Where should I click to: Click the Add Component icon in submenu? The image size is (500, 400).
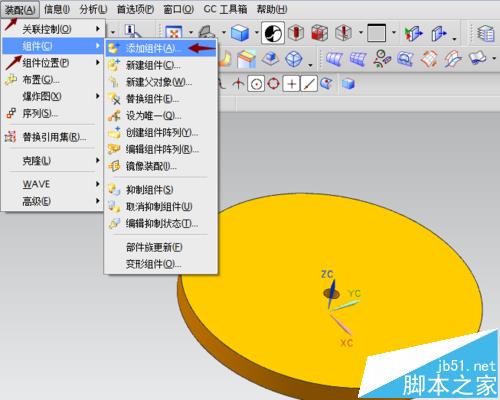[x=114, y=48]
